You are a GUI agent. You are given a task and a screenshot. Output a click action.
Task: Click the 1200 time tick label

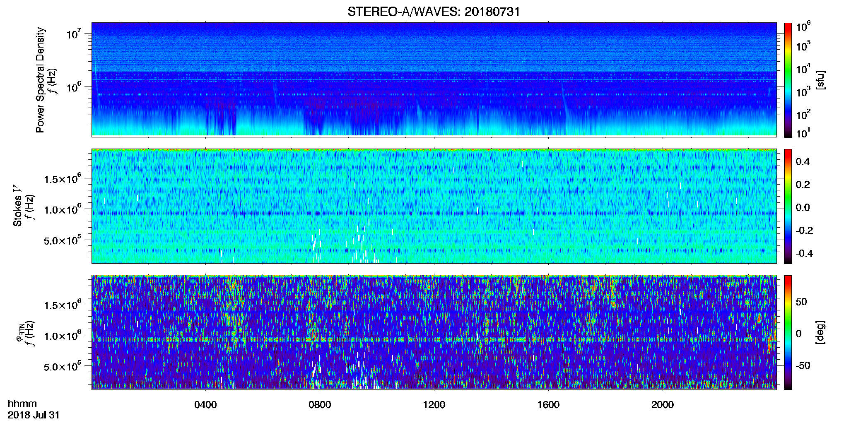coord(434,405)
